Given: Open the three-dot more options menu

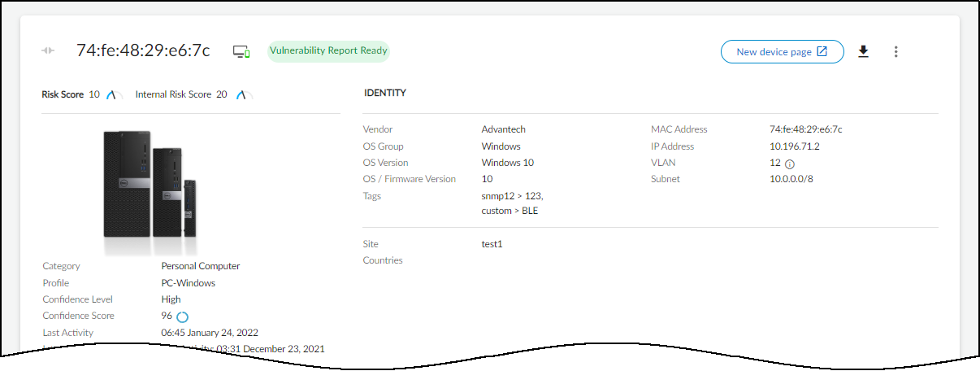Looking at the screenshot, I should [x=895, y=52].
